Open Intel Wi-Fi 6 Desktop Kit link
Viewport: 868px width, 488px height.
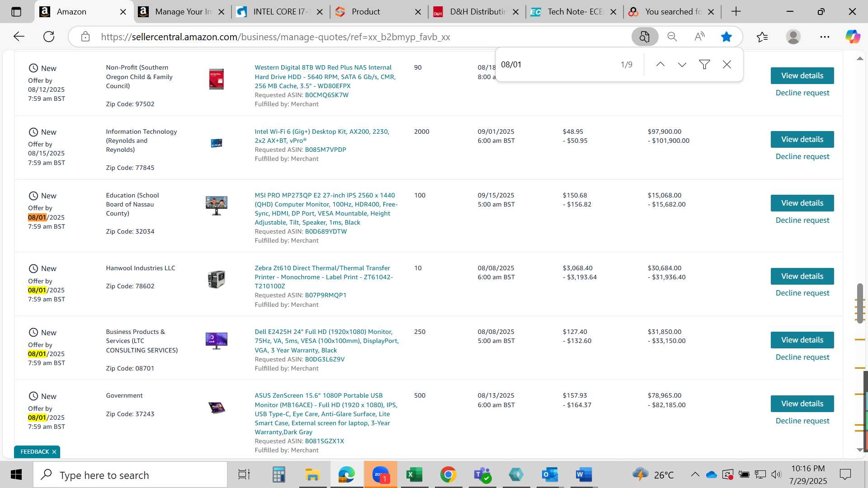coord(322,136)
